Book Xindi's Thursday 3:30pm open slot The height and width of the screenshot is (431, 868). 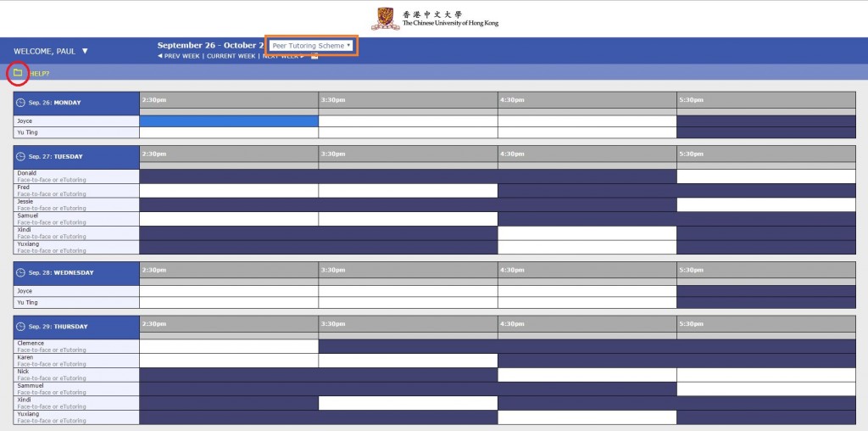pos(408,403)
